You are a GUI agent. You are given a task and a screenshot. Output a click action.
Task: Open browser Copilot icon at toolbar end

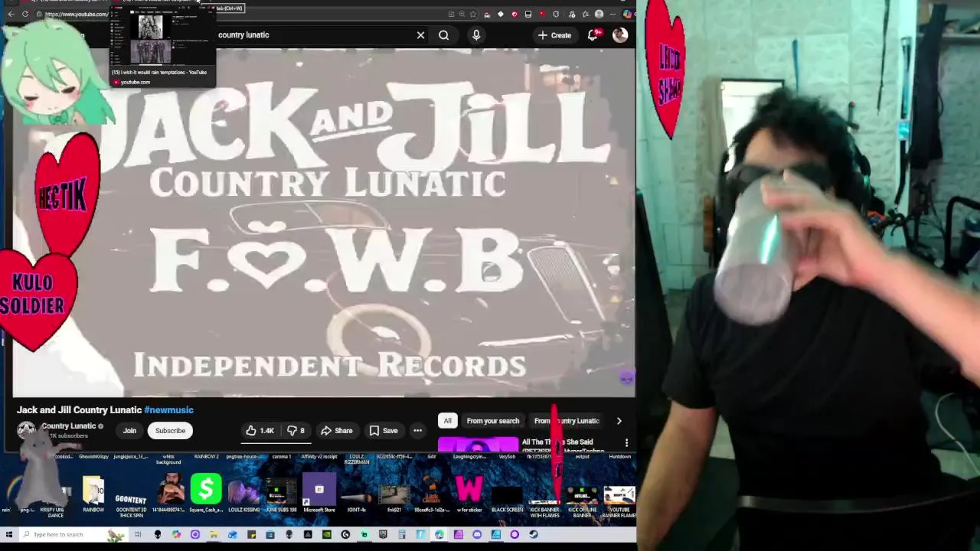(628, 14)
